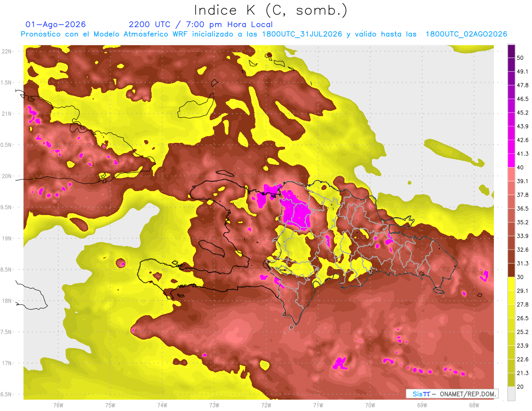This screenshot has height=411, width=532.
Task: Click the "22N" latitude axis label
Action: (6, 51)
